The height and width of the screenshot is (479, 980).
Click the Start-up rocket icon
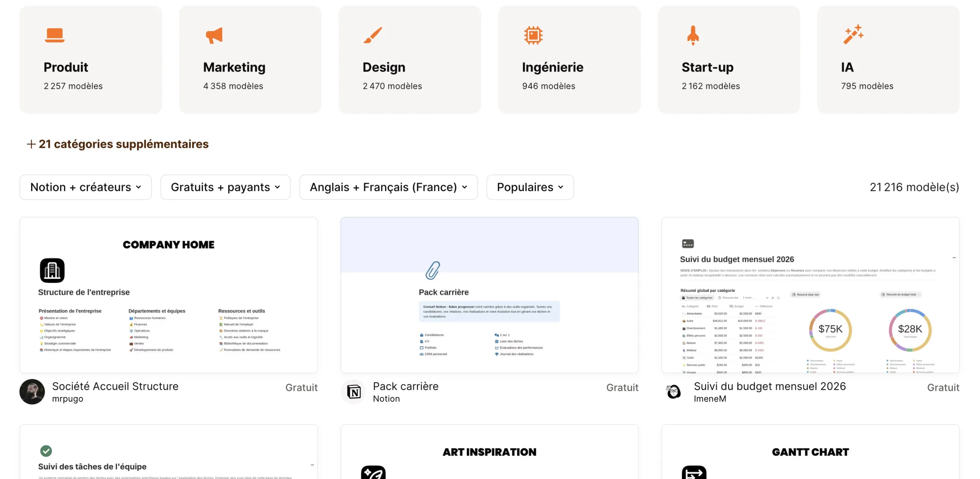693,35
